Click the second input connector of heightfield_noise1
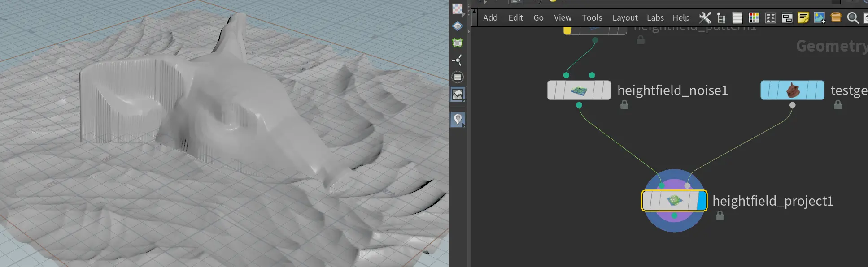Viewport: 868px width, 267px height. 592,75
